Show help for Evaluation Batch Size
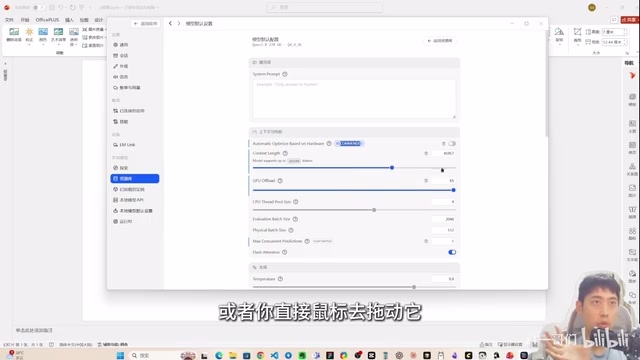This screenshot has height=360, width=640. pos(295,219)
